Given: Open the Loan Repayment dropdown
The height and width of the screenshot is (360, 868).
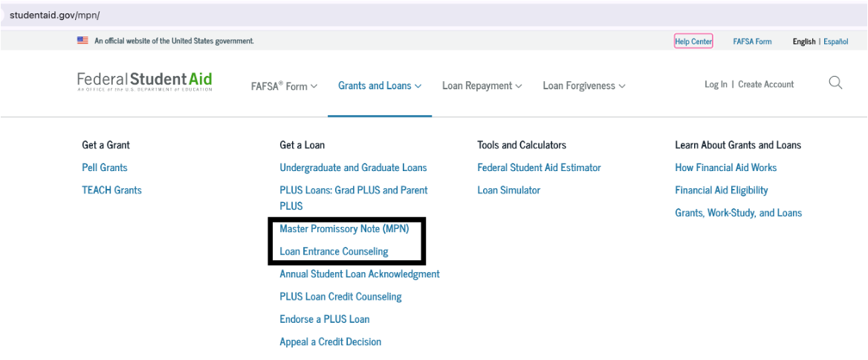Looking at the screenshot, I should click(482, 86).
